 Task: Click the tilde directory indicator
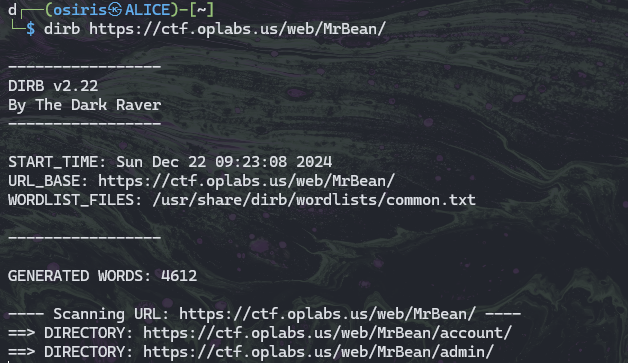tap(201, 10)
